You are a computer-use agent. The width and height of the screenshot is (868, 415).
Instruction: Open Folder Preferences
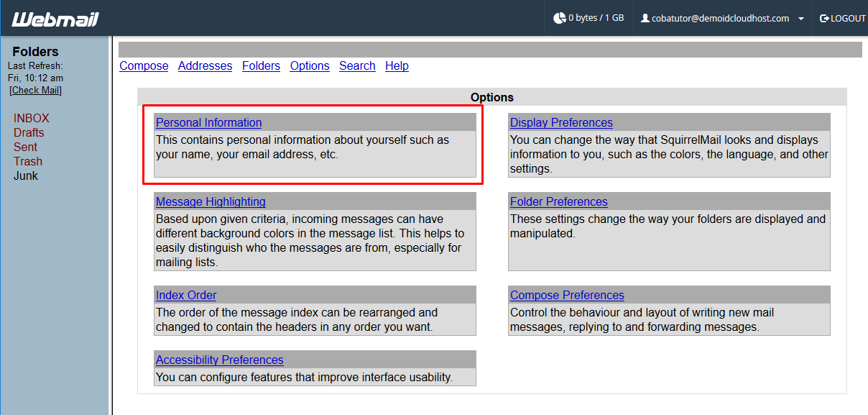point(558,201)
